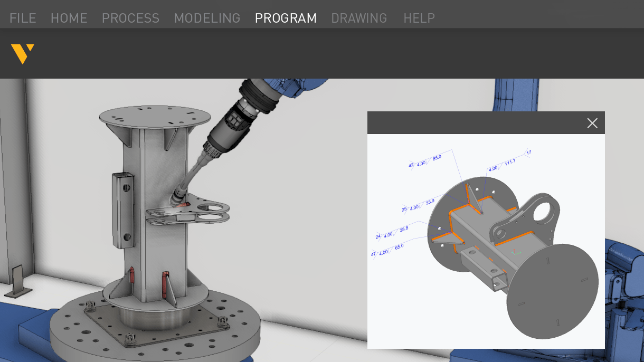
Task: Switch to the MODELING tab
Action: pos(207,18)
